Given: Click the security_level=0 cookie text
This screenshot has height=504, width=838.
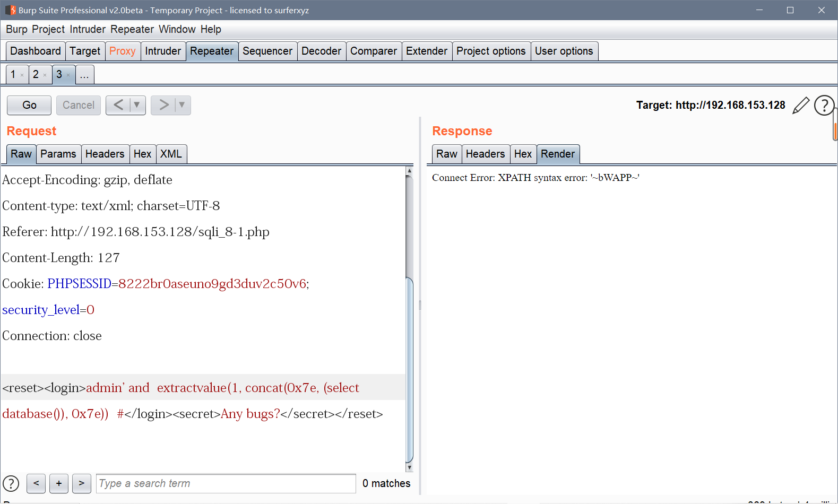Looking at the screenshot, I should [48, 310].
